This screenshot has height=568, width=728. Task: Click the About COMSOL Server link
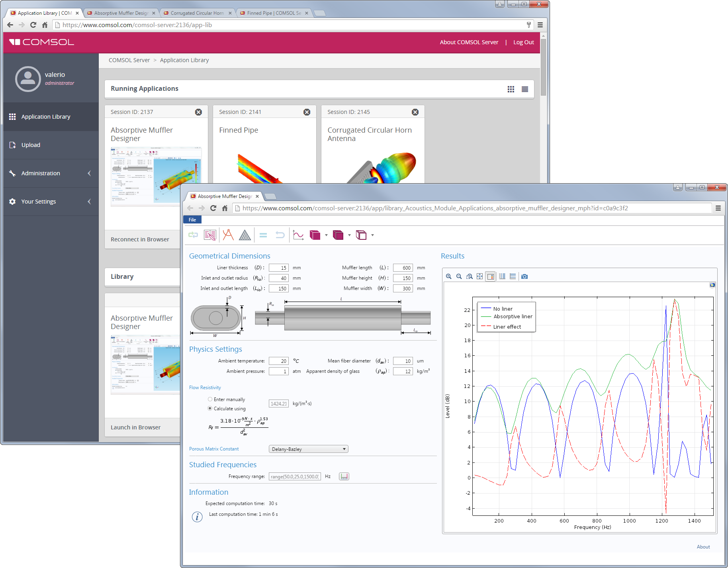click(469, 42)
